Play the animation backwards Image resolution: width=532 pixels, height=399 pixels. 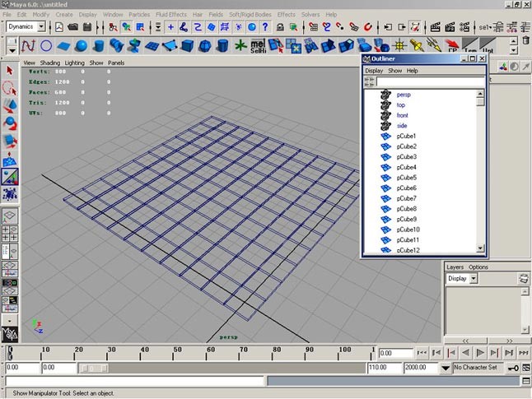tap(466, 353)
